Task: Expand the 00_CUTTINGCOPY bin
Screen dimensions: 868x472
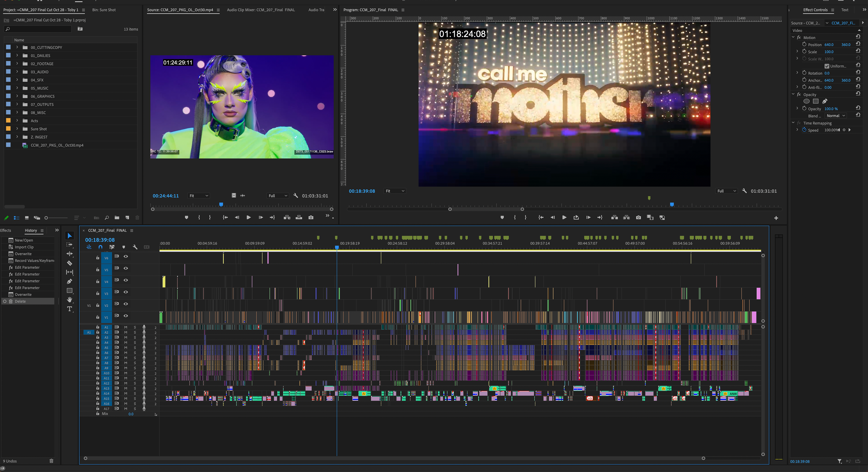Action: [17, 47]
